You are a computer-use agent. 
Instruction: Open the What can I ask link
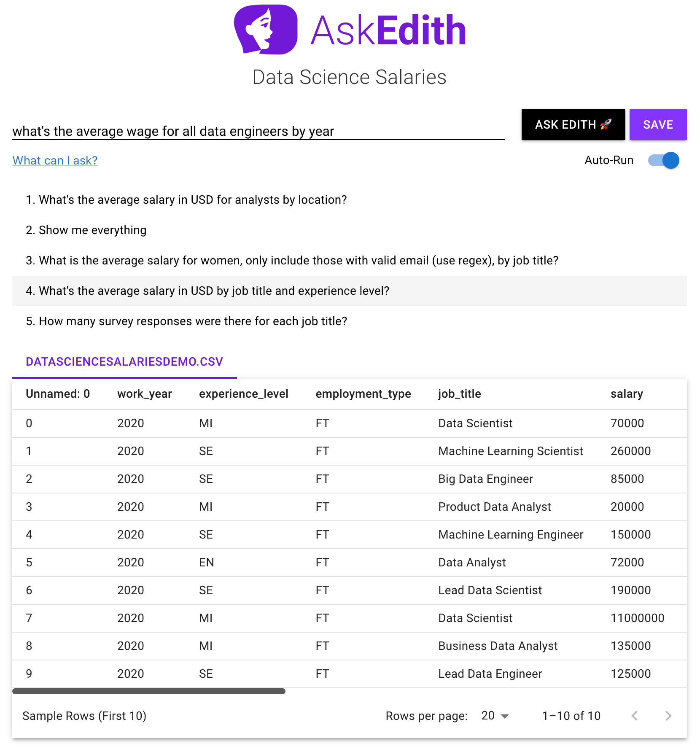[x=55, y=161]
